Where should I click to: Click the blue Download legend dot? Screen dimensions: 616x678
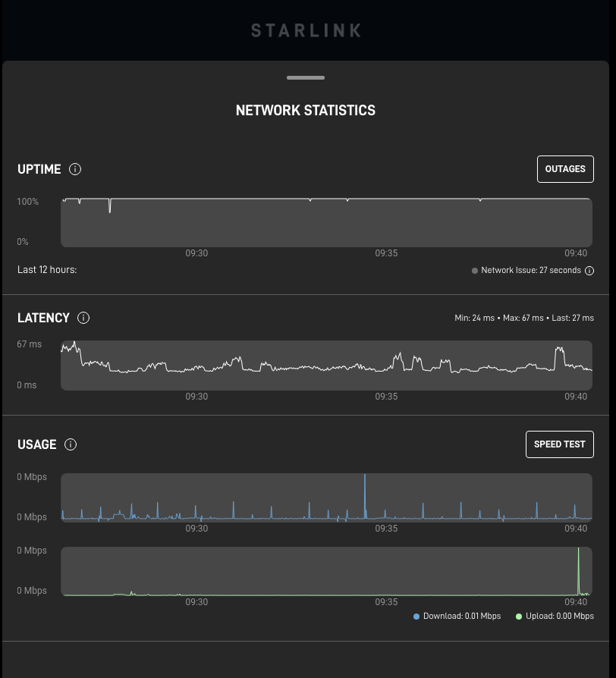[x=416, y=617]
